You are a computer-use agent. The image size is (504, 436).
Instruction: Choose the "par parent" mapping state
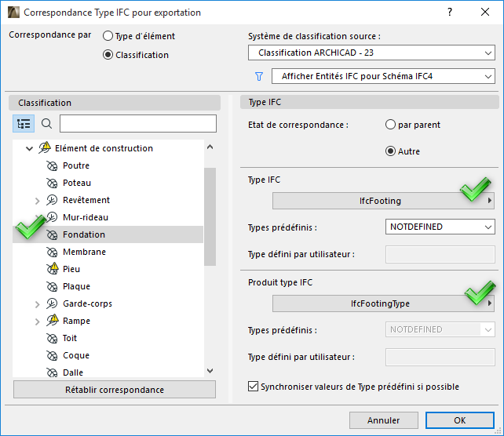click(390, 125)
